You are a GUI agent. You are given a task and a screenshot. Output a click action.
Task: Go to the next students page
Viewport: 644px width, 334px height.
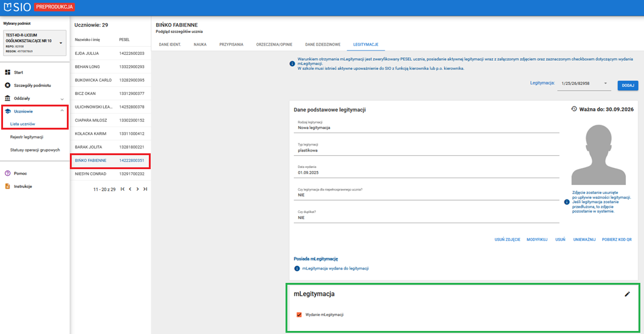(x=138, y=189)
